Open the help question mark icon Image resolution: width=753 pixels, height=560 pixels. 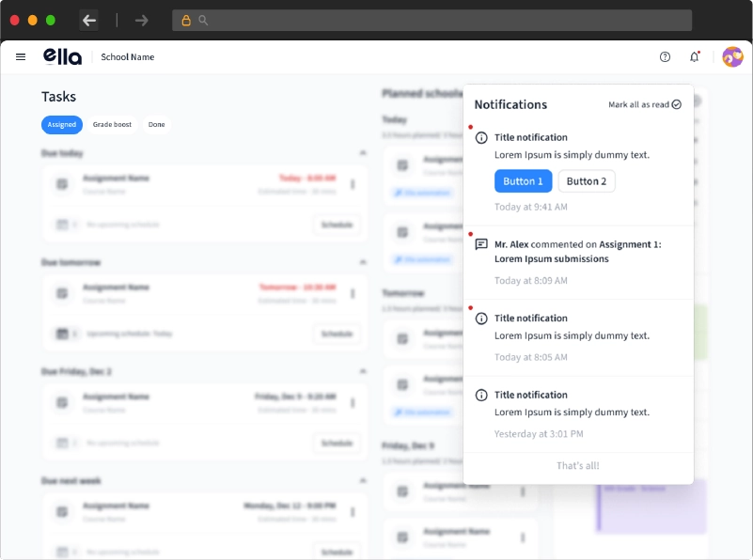(665, 56)
